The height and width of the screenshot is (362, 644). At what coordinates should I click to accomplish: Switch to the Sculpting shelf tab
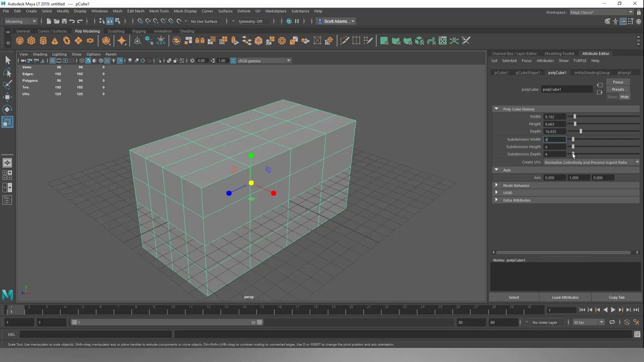pos(116,31)
